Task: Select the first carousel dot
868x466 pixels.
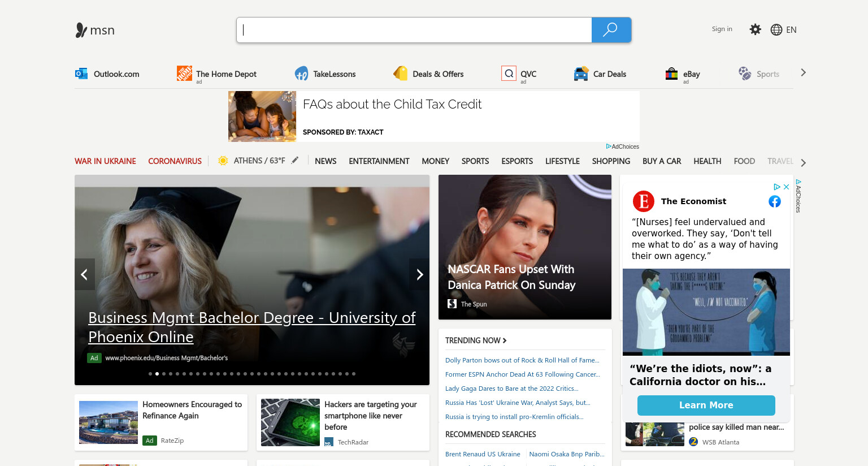Action: point(150,374)
